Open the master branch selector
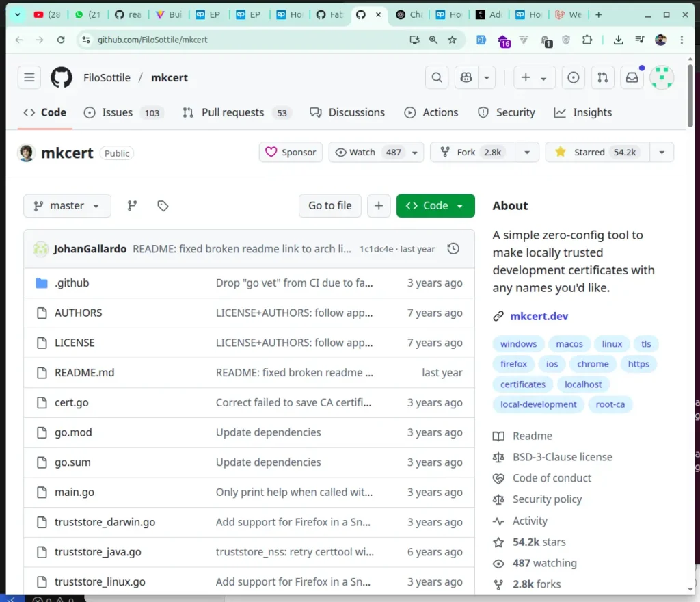 point(67,206)
